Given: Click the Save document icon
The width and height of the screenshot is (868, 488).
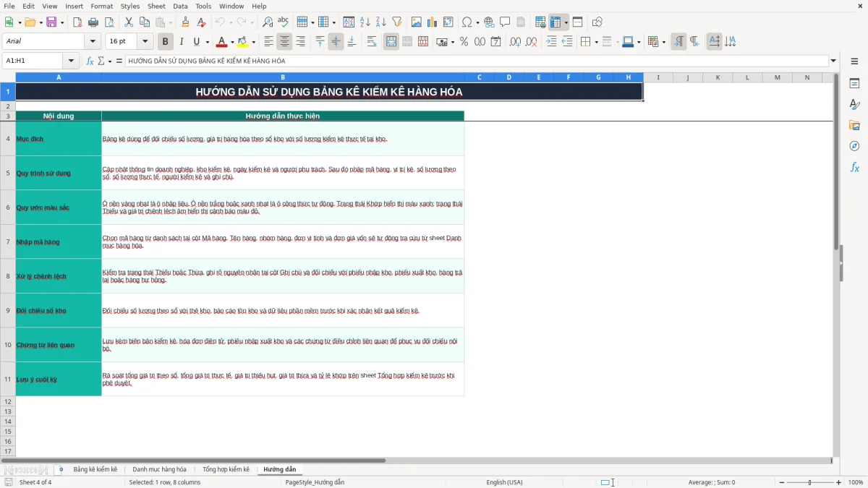Looking at the screenshot, I should tap(51, 22).
